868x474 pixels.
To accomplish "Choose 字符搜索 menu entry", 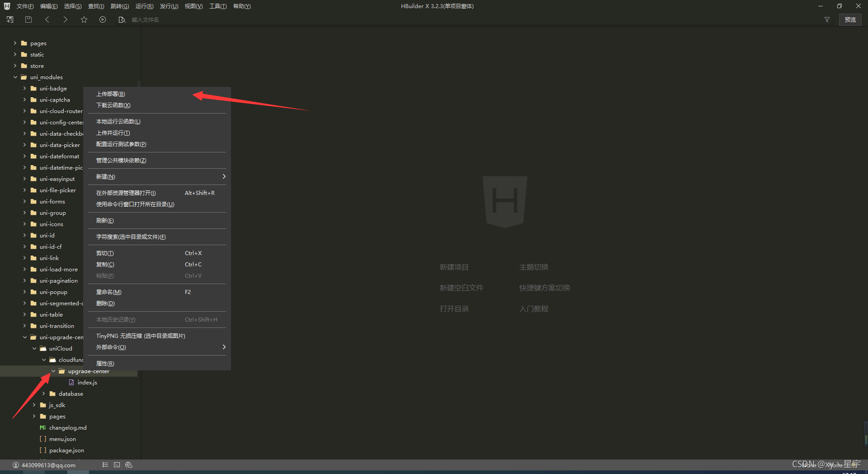I will [157, 237].
